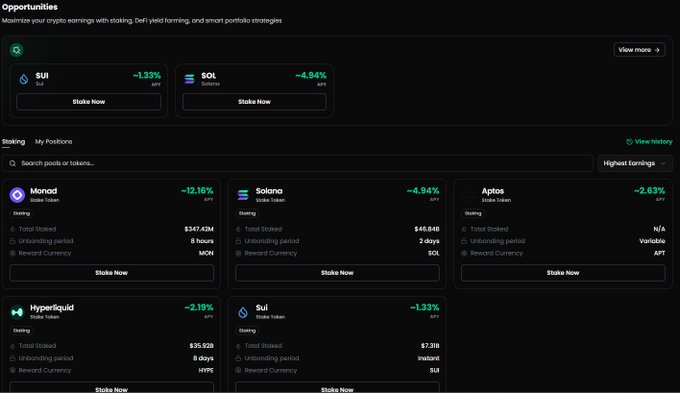Click the Hyperliquid pool name

click(52, 308)
